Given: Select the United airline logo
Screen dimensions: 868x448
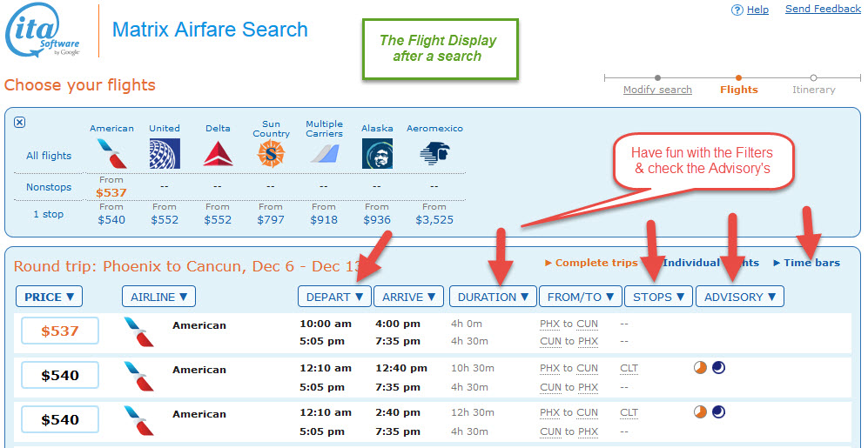Looking at the screenshot, I should tap(164, 154).
